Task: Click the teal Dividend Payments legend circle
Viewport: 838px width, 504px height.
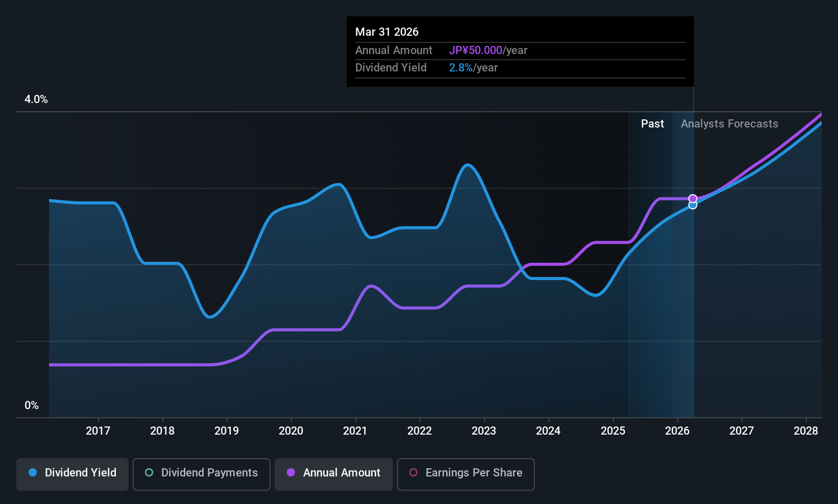Action: pyautogui.click(x=149, y=473)
